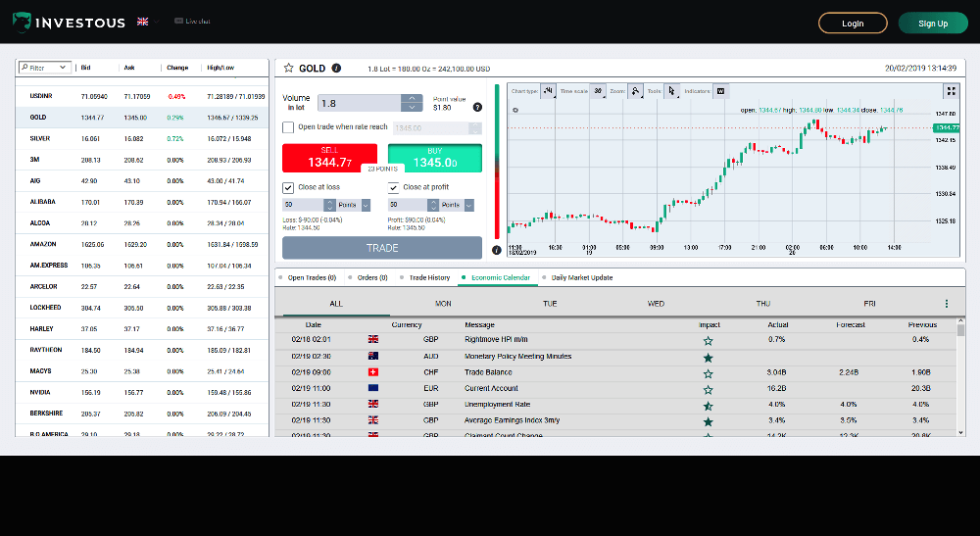Select the AMAZON instrument row
980x536 pixels.
point(142,244)
